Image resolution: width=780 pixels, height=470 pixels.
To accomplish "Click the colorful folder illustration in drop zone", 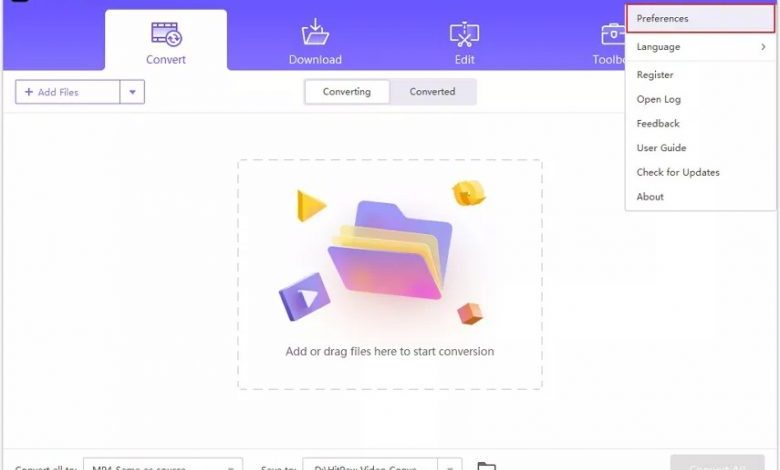I will click(390, 250).
